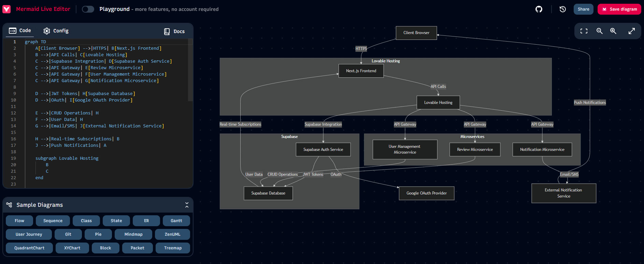Place cursor on 'graph TD' code line

pyautogui.click(x=35, y=42)
